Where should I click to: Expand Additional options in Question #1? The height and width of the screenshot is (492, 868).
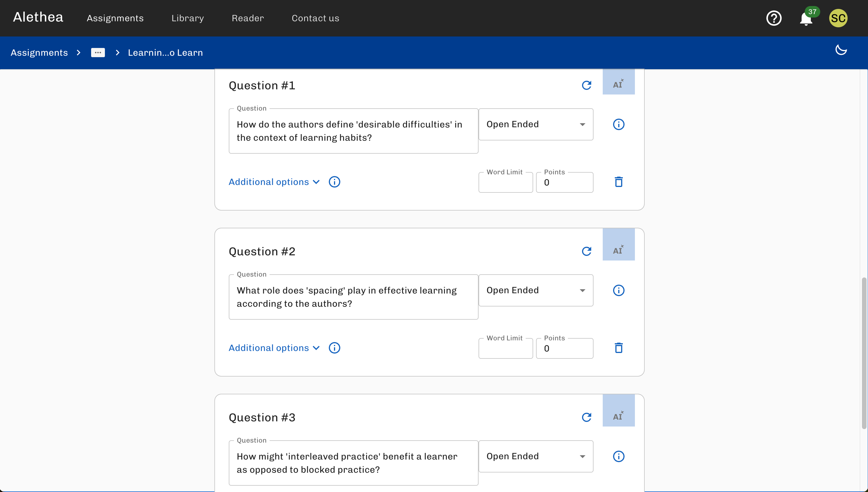click(274, 182)
